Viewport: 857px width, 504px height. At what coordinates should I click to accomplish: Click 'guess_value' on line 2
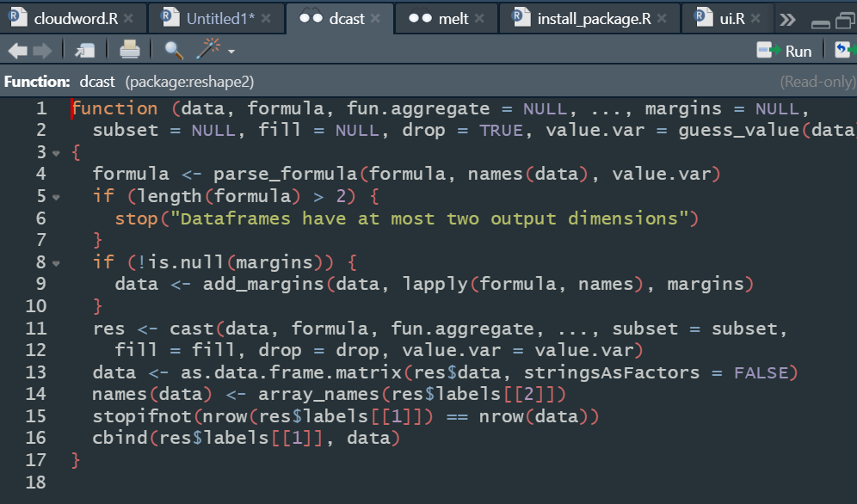click(739, 131)
